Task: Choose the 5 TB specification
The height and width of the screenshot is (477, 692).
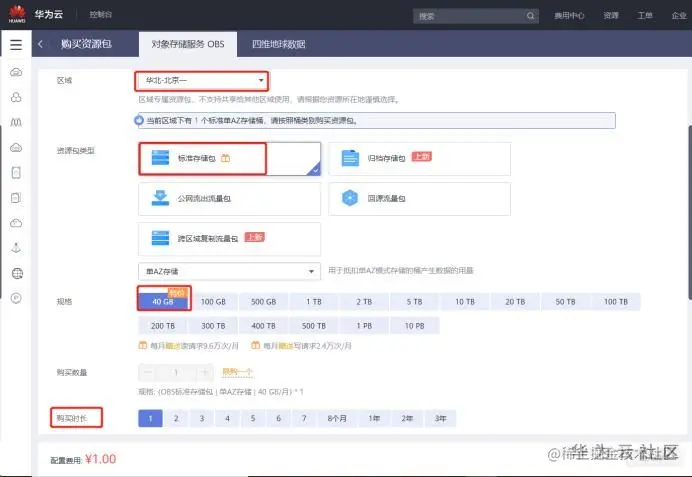Action: click(414, 301)
